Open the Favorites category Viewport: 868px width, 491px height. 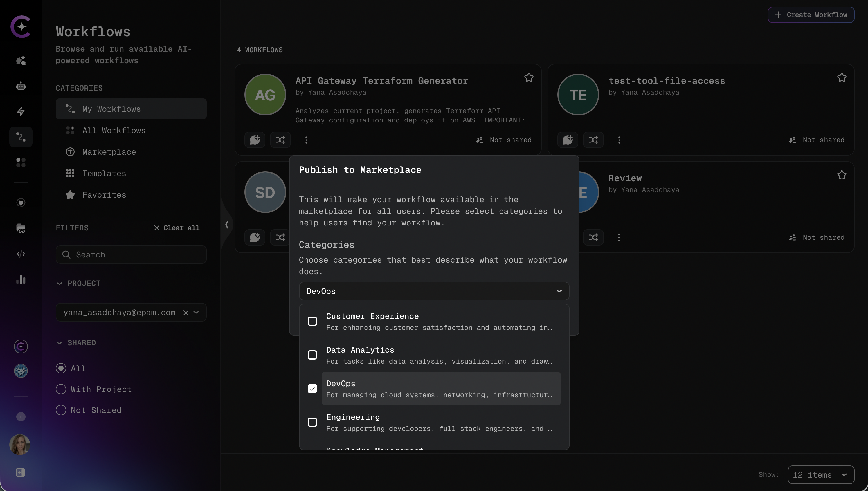(x=131, y=195)
